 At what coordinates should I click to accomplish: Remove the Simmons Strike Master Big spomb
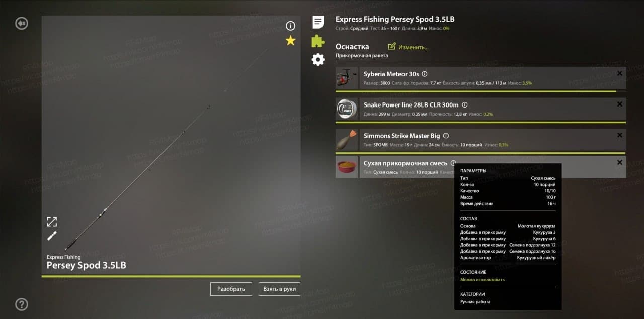619,135
